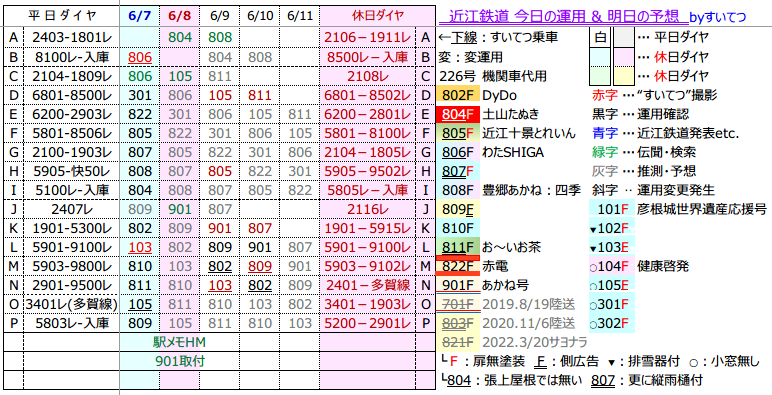772x395 pixels.
Task: Click the 104F 健康啓発 legend entry
Action: click(639, 266)
